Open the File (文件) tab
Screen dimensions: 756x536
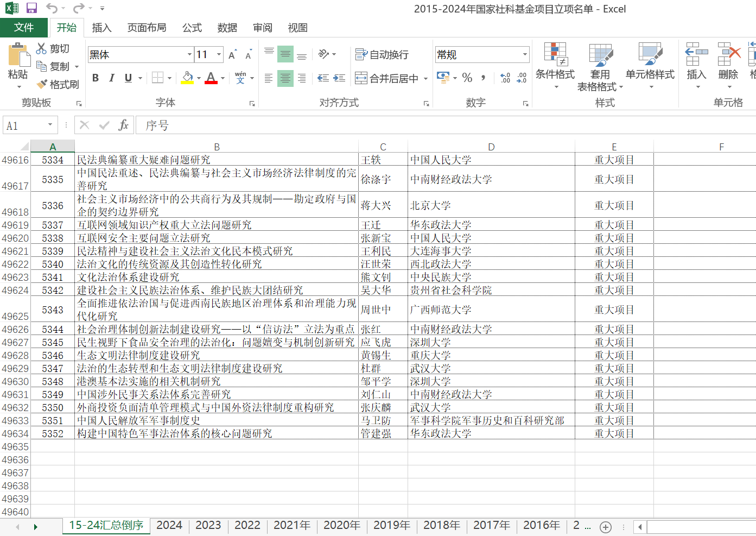click(24, 27)
